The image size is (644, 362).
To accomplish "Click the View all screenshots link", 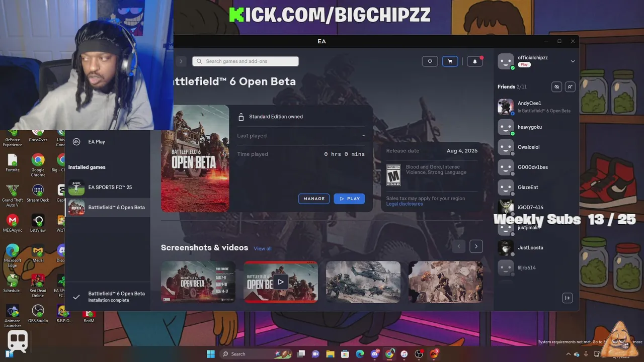I will (263, 248).
